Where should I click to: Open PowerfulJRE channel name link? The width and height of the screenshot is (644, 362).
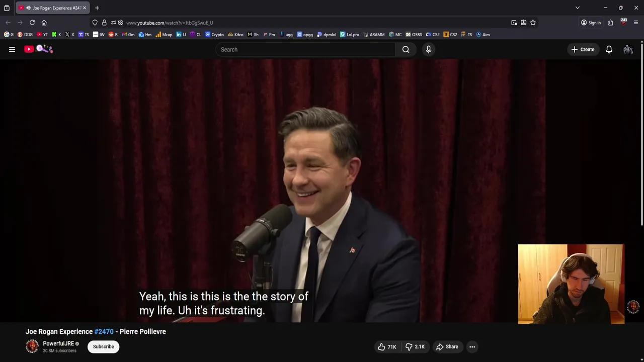58,344
